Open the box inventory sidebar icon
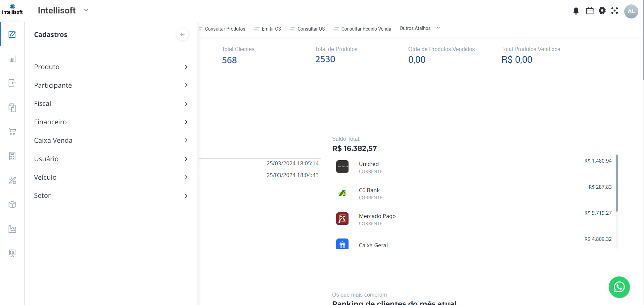 [12, 205]
